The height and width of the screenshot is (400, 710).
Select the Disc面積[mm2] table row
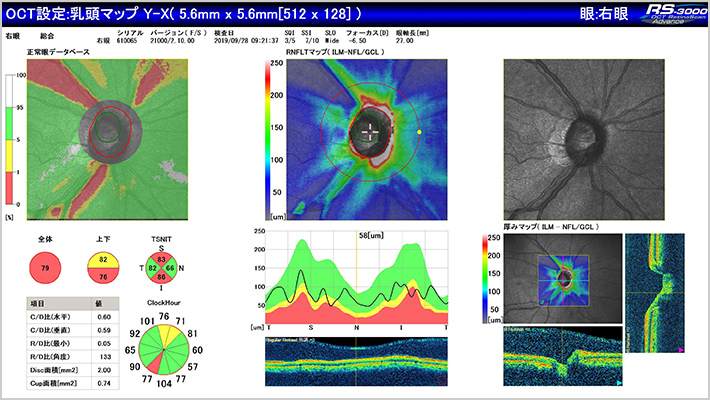coord(73,370)
